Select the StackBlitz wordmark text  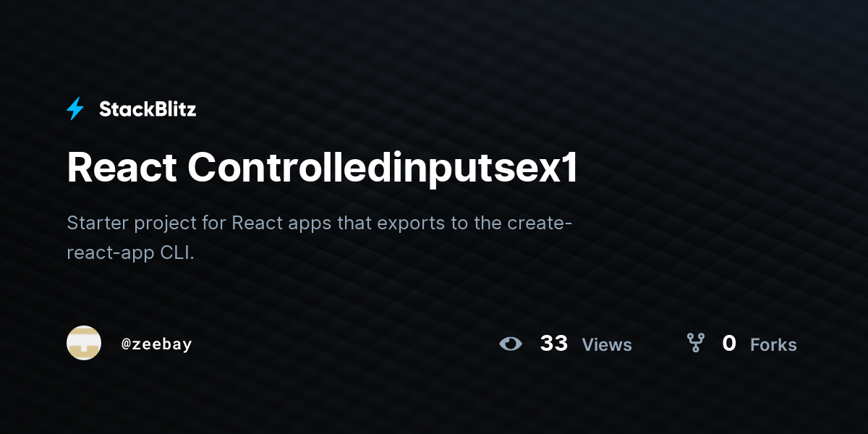[x=148, y=109]
